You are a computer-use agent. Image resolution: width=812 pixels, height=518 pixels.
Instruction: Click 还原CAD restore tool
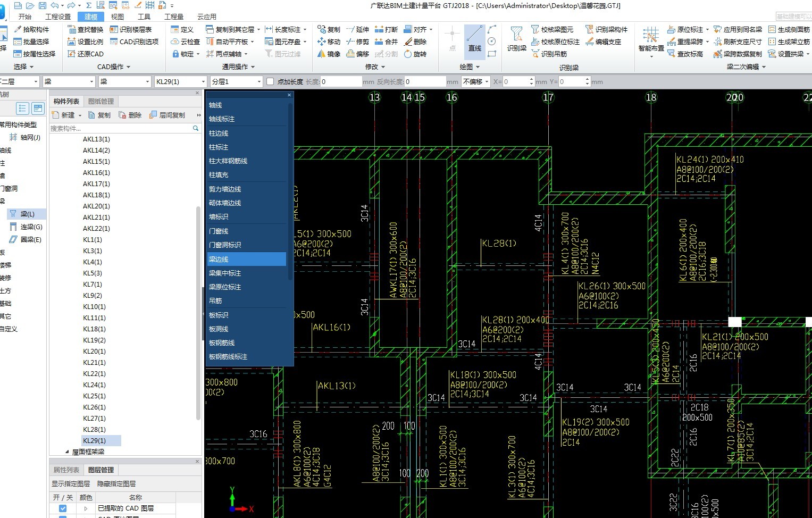pyautogui.click(x=86, y=54)
